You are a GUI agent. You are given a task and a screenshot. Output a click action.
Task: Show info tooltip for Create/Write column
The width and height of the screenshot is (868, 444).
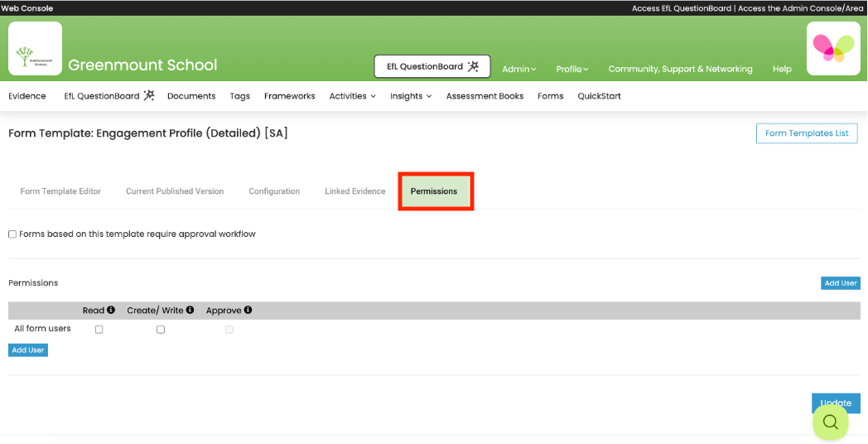pyautogui.click(x=190, y=310)
